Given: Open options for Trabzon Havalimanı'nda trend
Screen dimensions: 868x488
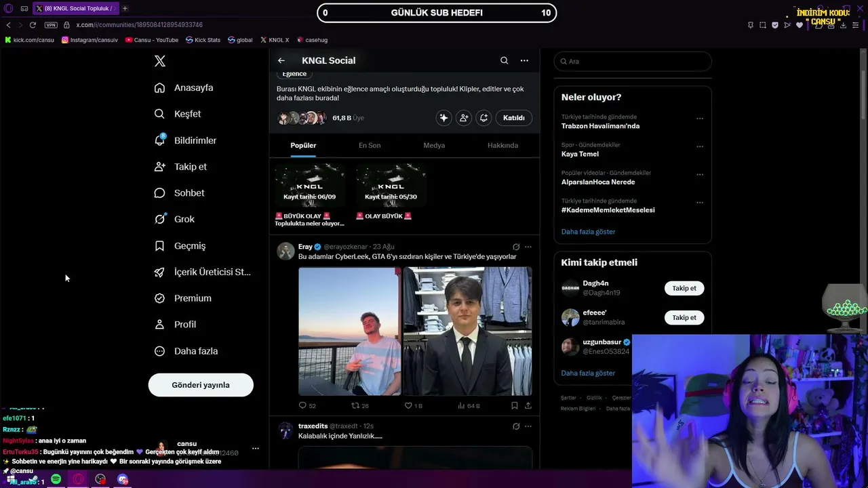Looking at the screenshot, I should (x=700, y=119).
